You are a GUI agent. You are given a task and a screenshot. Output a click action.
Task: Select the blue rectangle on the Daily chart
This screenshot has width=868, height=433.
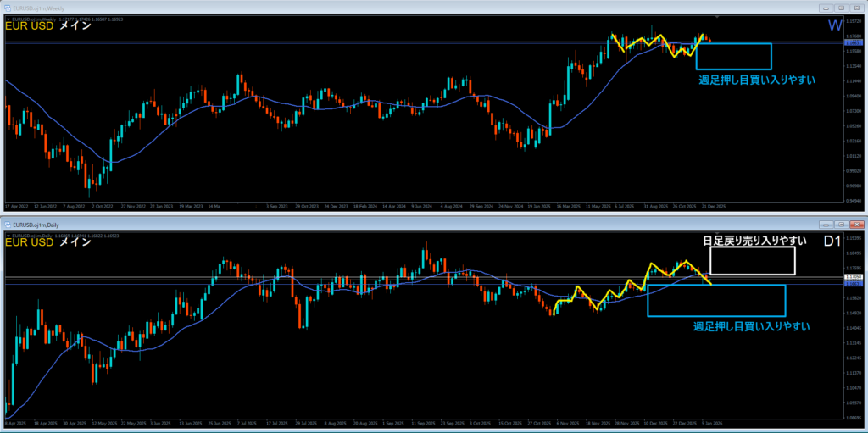pyautogui.click(x=716, y=316)
